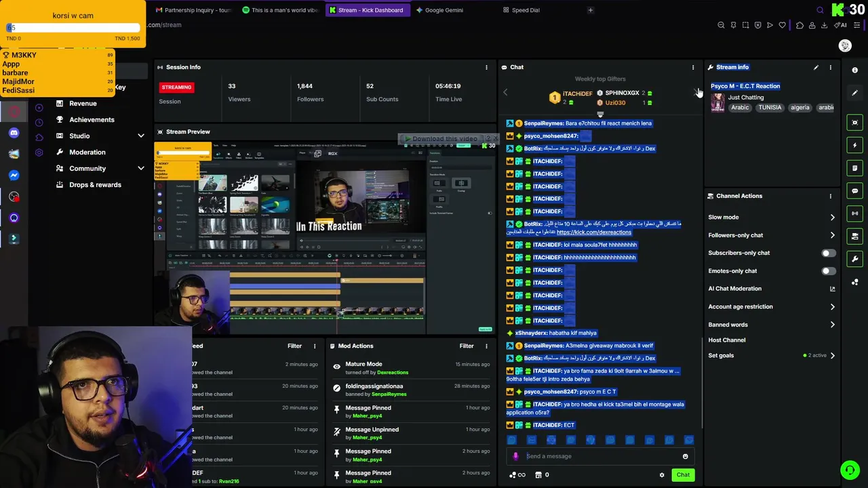Click the Just Chatting category
Image resolution: width=868 pixels, height=488 pixels.
tap(746, 98)
